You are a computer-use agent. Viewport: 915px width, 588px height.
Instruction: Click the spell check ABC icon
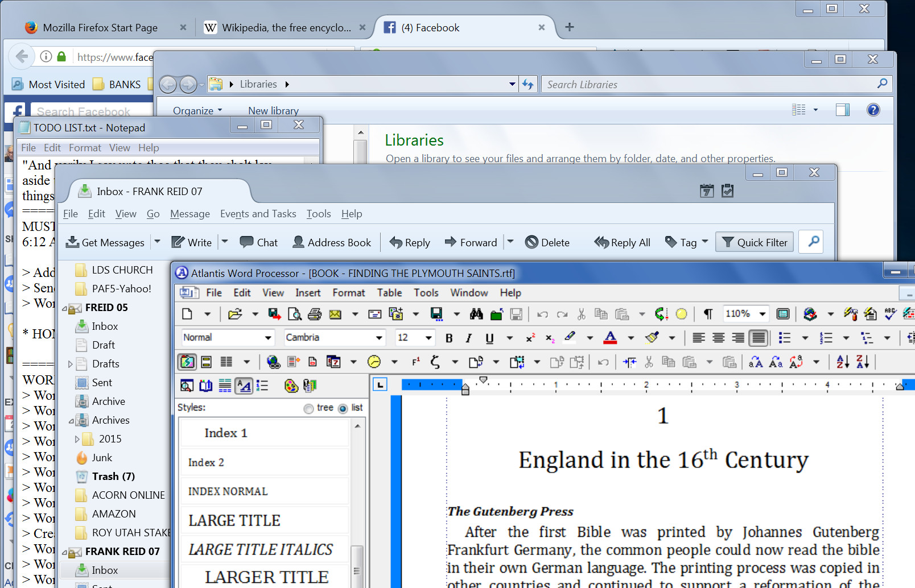[x=891, y=314]
